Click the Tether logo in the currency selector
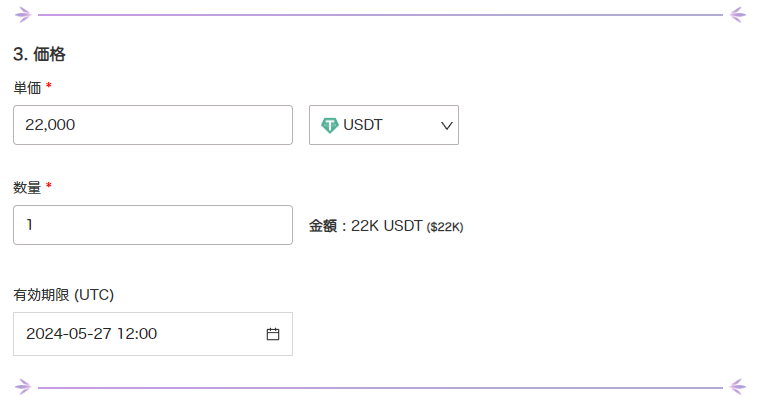 pos(329,125)
